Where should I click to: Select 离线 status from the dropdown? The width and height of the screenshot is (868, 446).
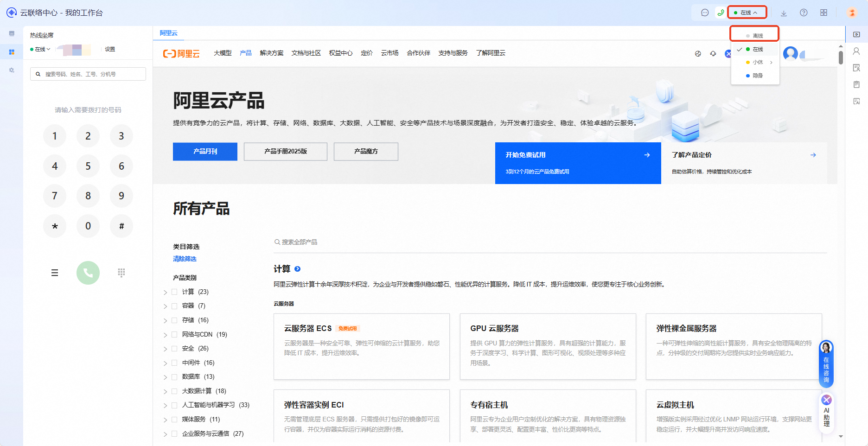pos(754,35)
